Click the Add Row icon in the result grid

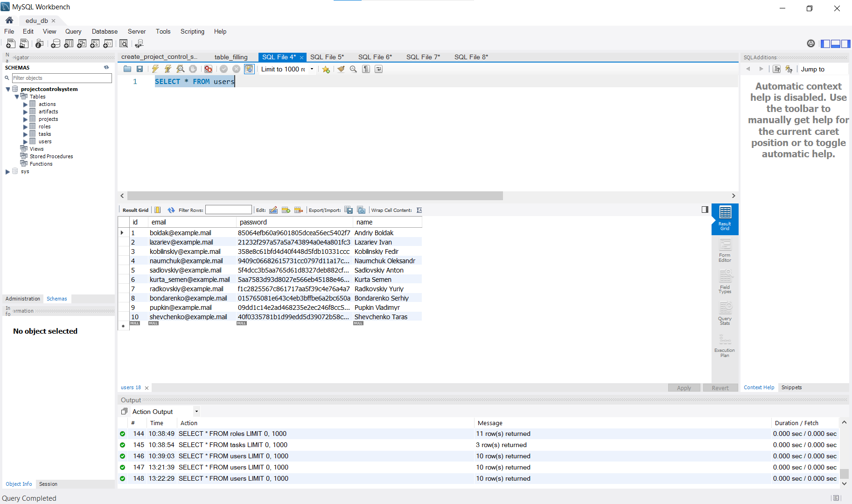[x=286, y=210]
